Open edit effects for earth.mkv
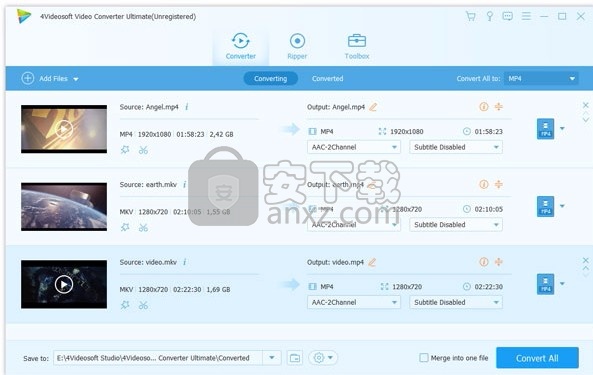 (x=125, y=227)
